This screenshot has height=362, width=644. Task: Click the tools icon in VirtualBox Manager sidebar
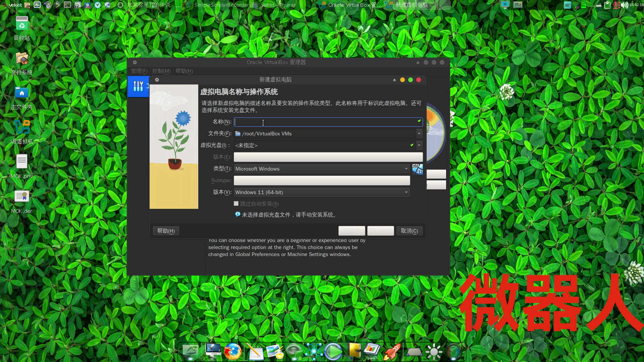[138, 86]
